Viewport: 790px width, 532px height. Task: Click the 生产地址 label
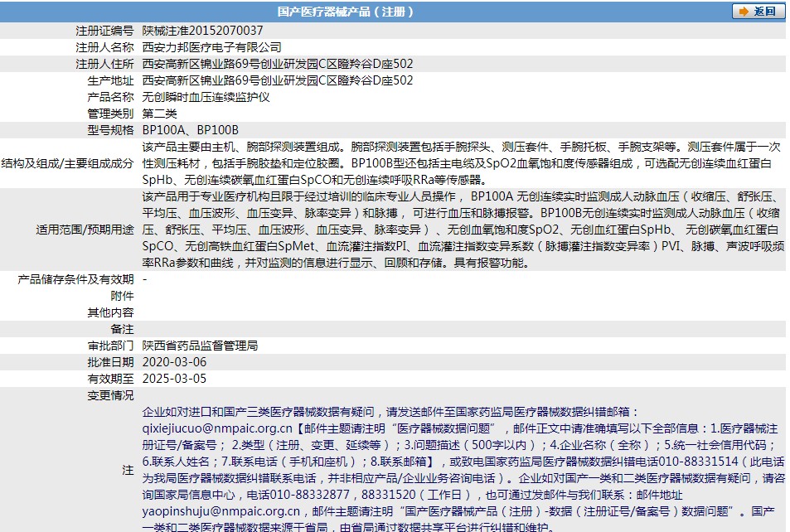coord(110,80)
